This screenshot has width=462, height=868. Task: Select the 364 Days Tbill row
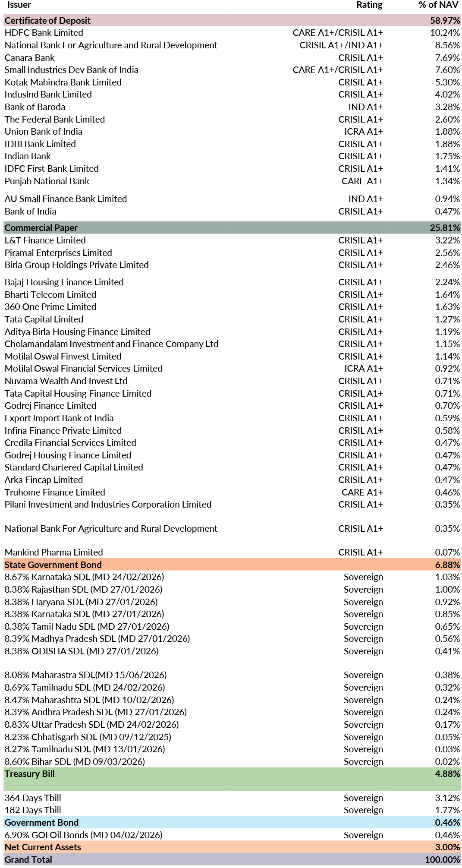(33, 798)
